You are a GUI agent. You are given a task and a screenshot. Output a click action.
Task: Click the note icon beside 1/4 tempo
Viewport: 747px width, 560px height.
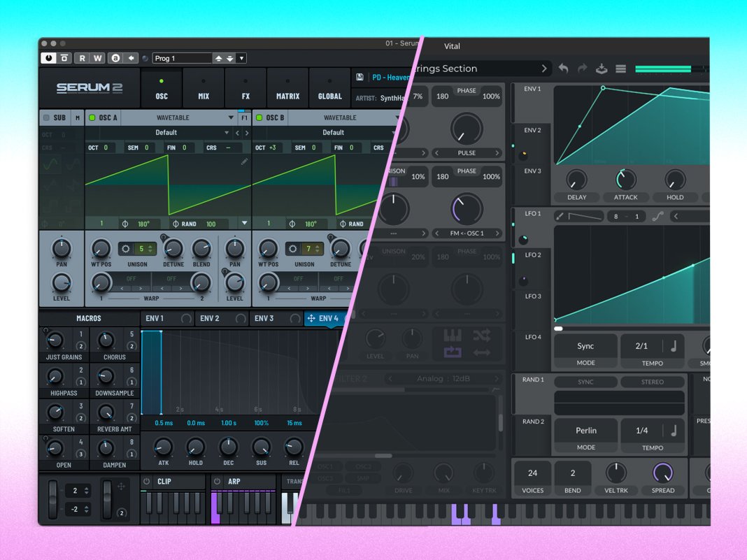(674, 431)
